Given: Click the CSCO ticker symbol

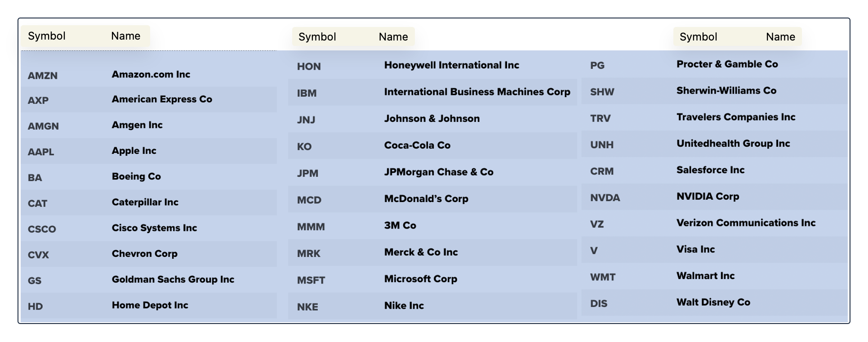Looking at the screenshot, I should click(x=42, y=229).
